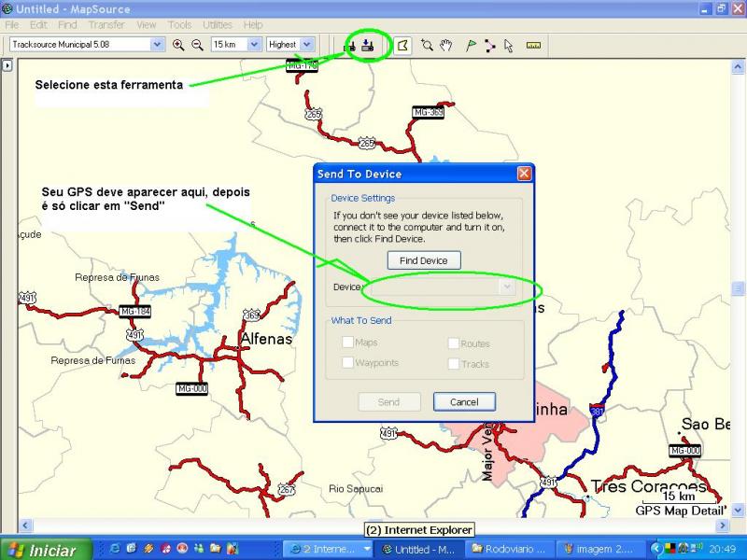Viewport: 747px width, 560px height.
Task: Click the vertical scrollbar up arrow
Action: click(738, 67)
